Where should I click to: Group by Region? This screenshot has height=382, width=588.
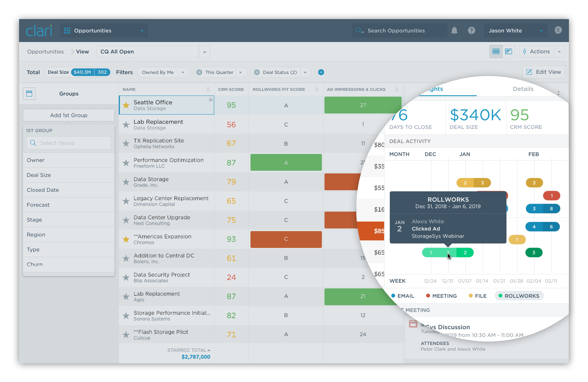69,235
